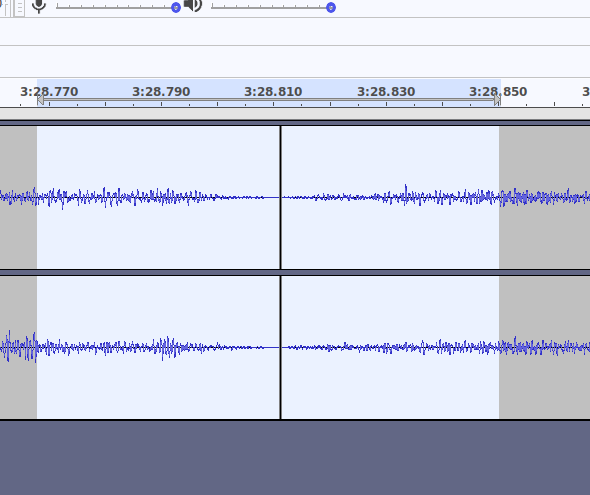This screenshot has height=495, width=590.
Task: Click the split line in the lower channel
Action: pyautogui.click(x=280, y=348)
